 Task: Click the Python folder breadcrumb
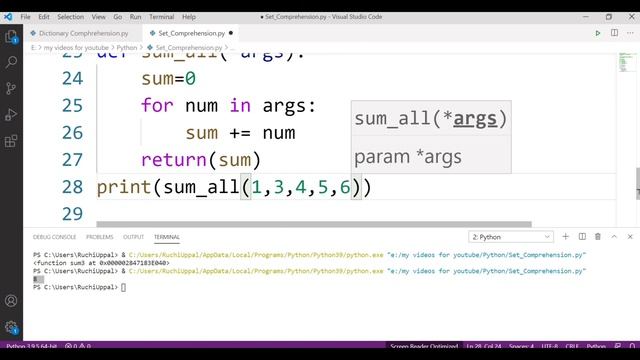pyautogui.click(x=127, y=47)
